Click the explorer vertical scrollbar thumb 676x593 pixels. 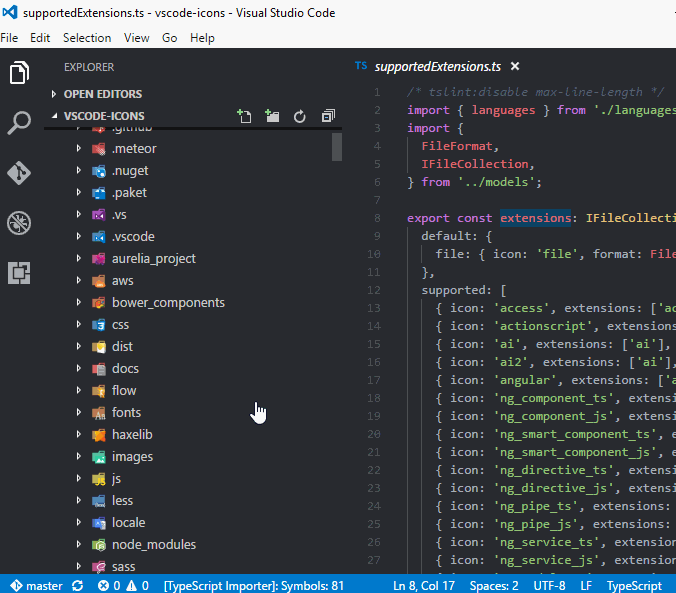337,147
